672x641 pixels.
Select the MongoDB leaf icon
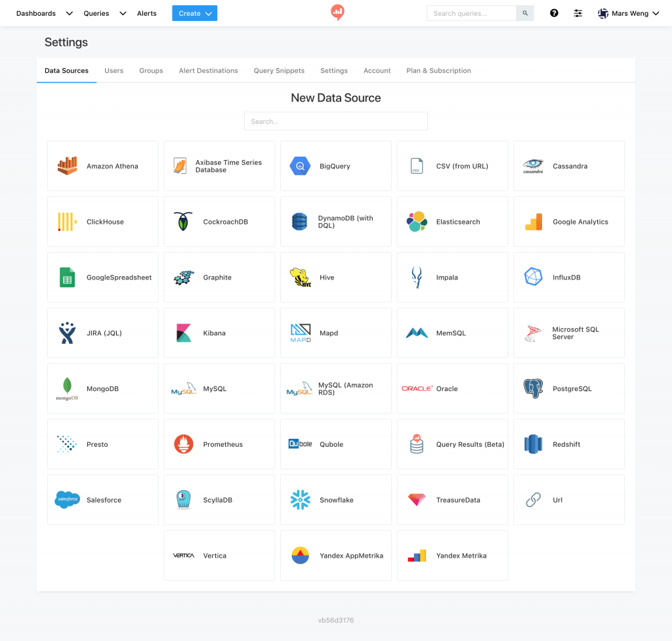click(68, 388)
